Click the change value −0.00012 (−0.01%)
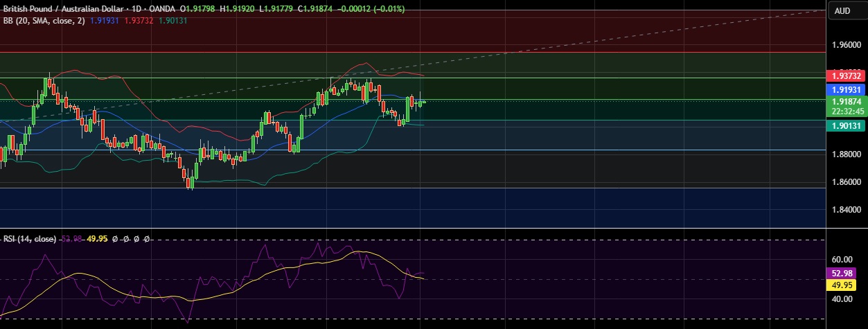 (372, 9)
